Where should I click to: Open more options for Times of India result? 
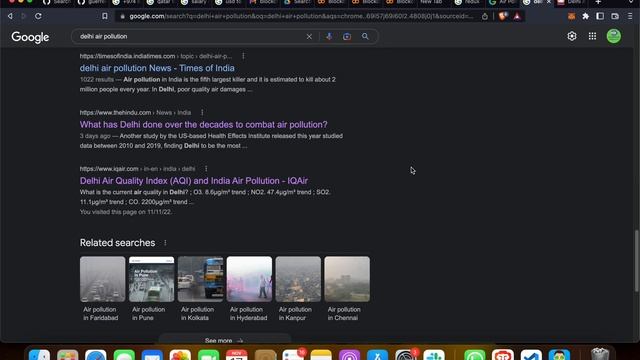pos(243,56)
